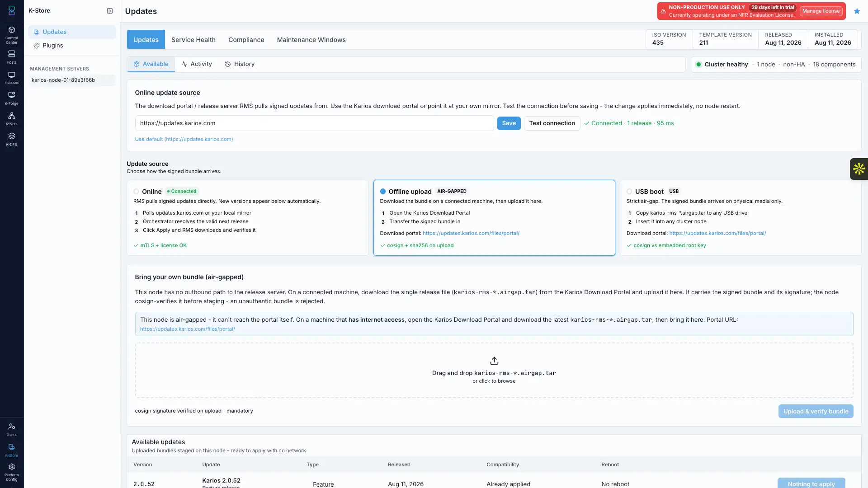The width and height of the screenshot is (868, 488).
Task: Open the Maintenance Windows tab
Action: tap(311, 40)
